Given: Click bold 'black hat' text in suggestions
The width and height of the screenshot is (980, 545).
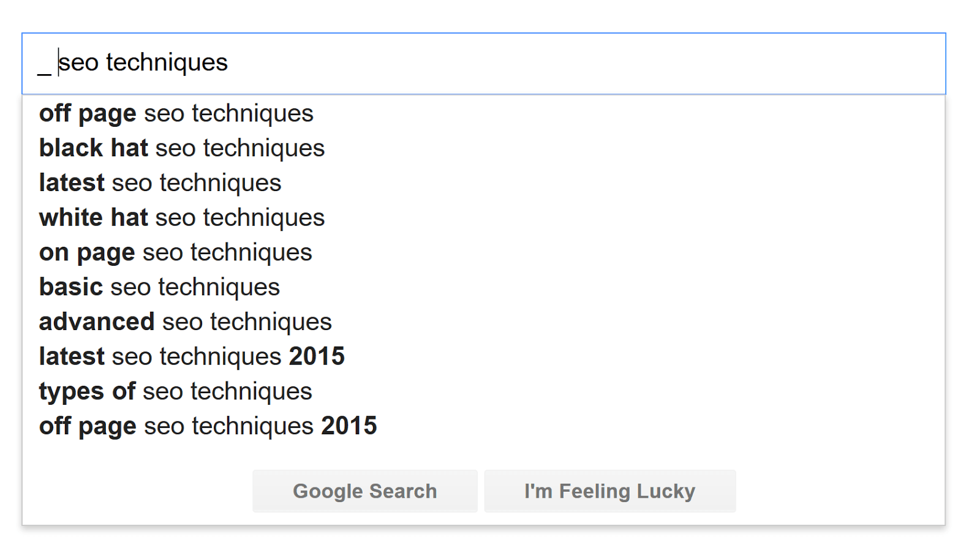Looking at the screenshot, I should click(94, 148).
